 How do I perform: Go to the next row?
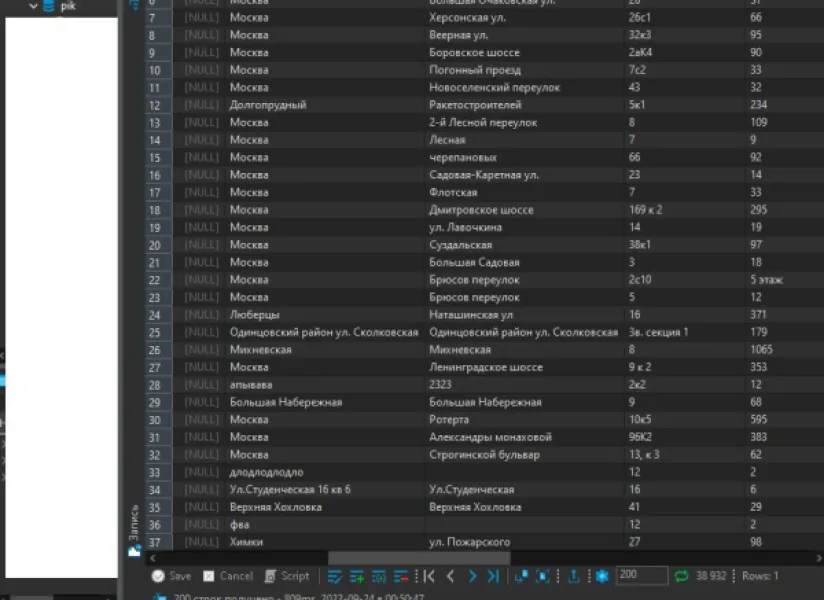[x=472, y=576]
